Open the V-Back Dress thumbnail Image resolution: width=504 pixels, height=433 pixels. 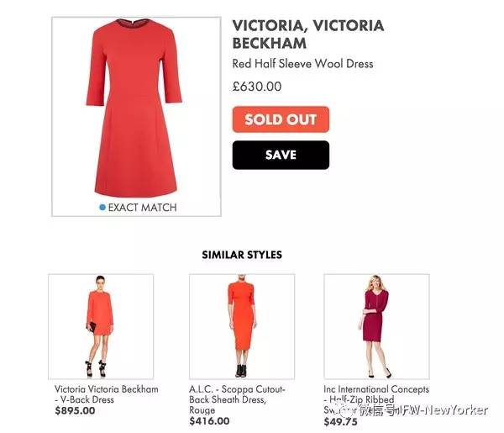101,326
